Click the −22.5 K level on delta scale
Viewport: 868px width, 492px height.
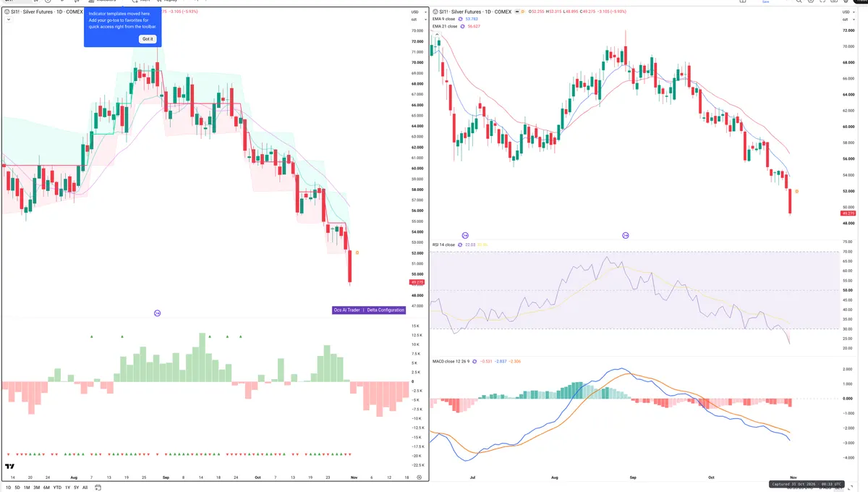point(418,466)
